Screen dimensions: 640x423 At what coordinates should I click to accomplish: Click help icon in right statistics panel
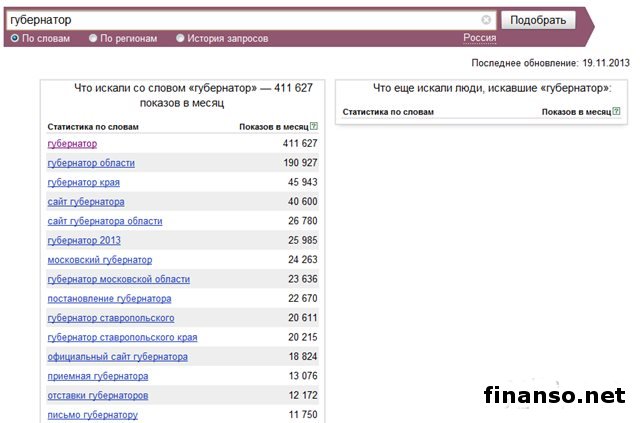[616, 112]
